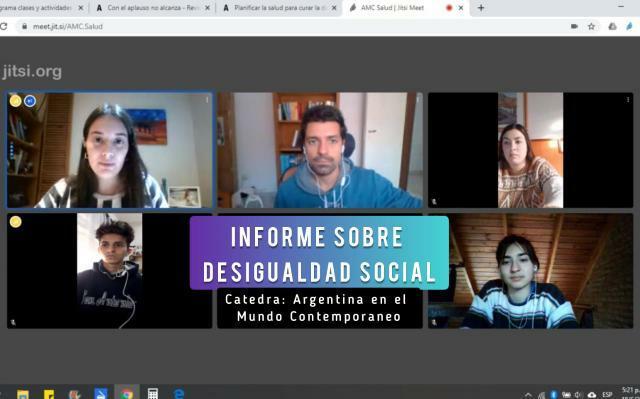Open a new browser tab with the plus button

tap(481, 8)
